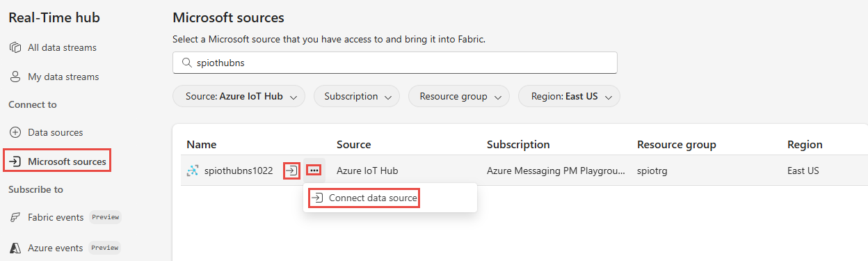Click the Resource group column header
This screenshot has height=261, width=868.
[x=677, y=145]
